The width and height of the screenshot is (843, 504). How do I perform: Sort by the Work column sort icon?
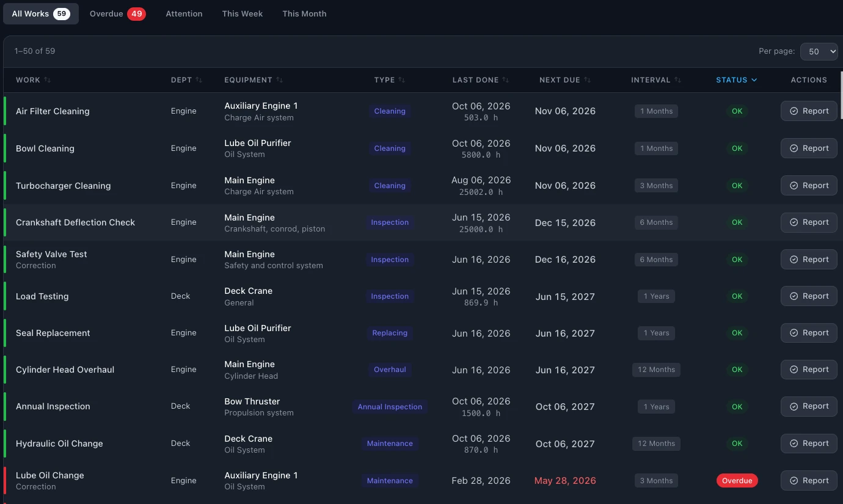(x=48, y=80)
